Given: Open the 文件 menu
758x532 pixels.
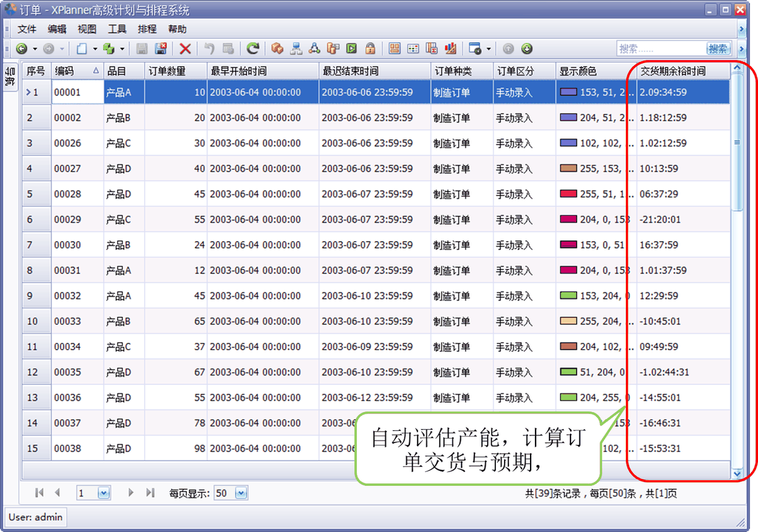Looking at the screenshot, I should [x=27, y=29].
